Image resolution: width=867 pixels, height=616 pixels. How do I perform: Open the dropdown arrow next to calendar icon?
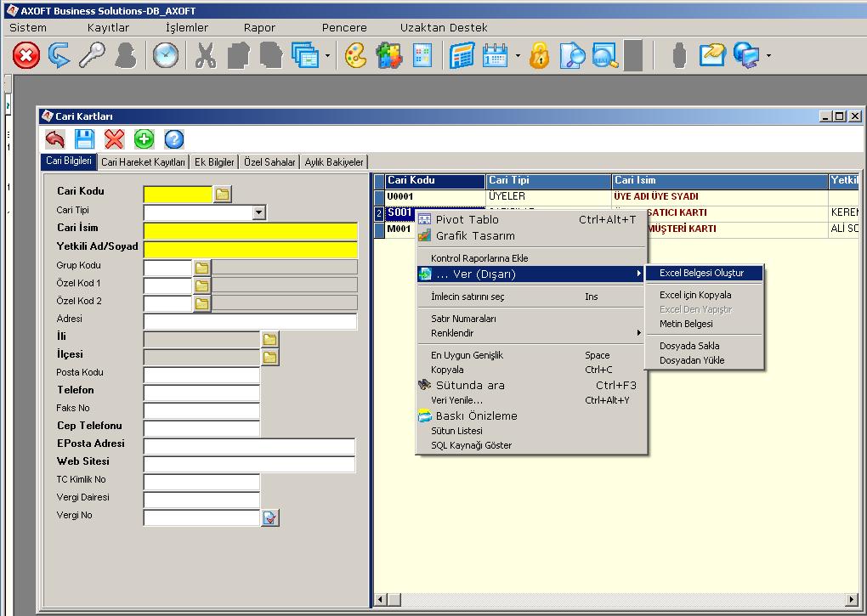click(518, 57)
